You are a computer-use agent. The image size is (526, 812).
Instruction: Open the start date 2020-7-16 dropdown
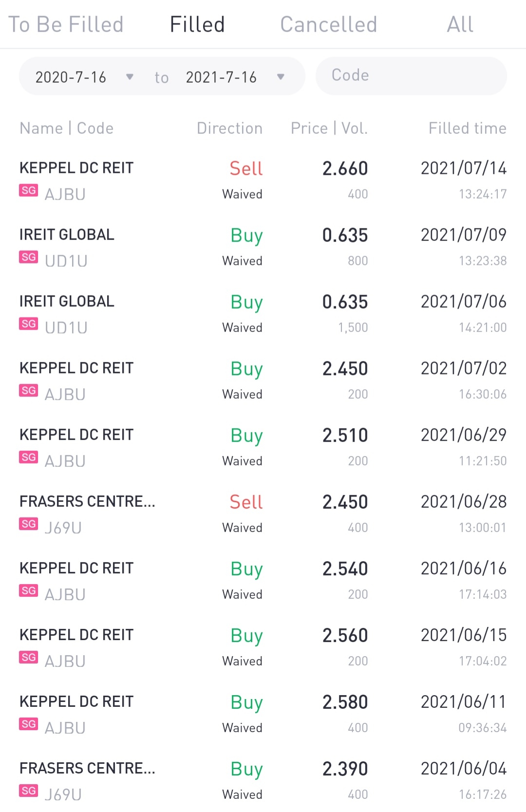(84, 77)
